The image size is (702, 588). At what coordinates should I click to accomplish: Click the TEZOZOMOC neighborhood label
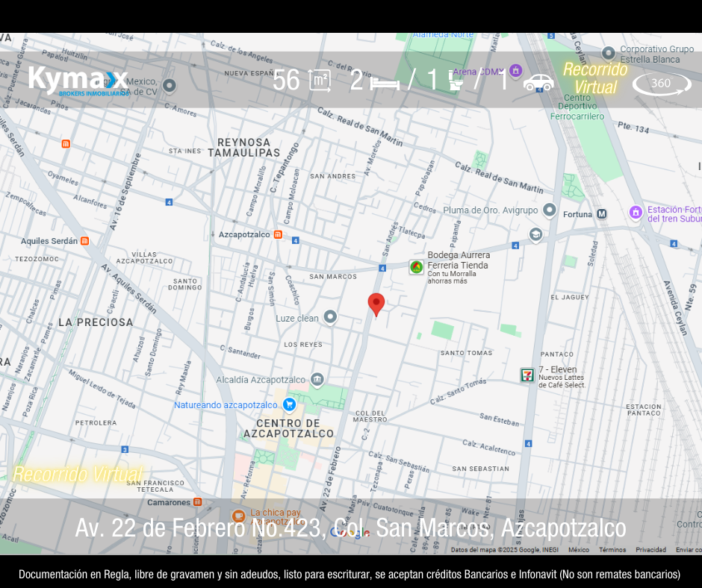pyautogui.click(x=37, y=259)
